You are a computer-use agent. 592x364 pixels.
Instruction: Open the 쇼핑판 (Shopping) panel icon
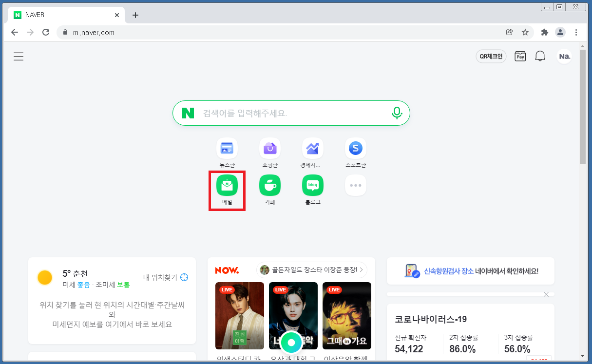(x=269, y=148)
